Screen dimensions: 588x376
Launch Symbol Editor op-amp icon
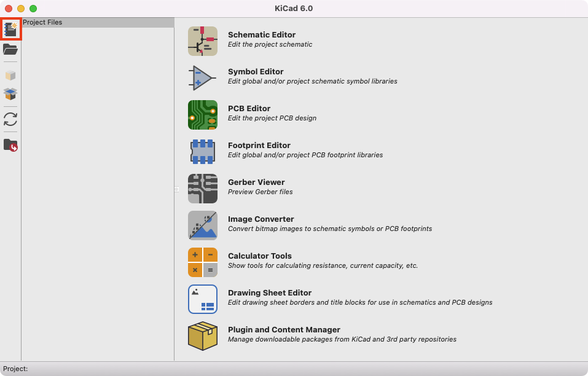click(x=203, y=78)
